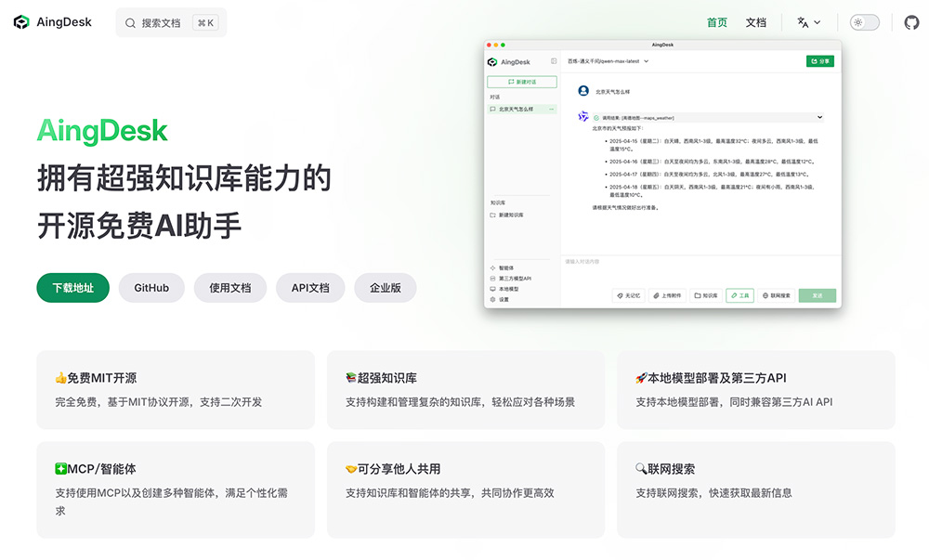Open 第三方模型API in the app preview sidebar

pos(511,279)
